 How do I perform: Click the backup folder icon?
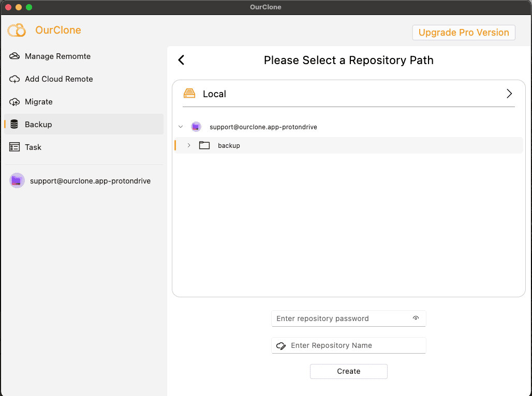(x=204, y=145)
